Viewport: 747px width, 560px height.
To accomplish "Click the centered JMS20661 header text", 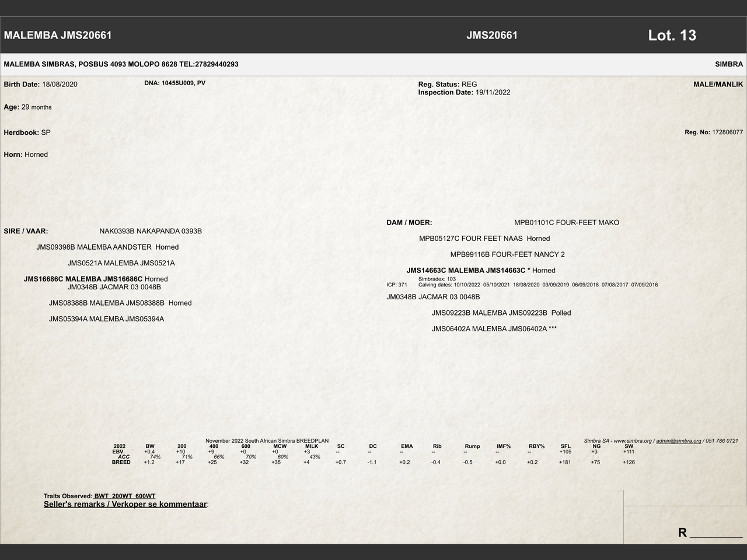I will tap(492, 35).
